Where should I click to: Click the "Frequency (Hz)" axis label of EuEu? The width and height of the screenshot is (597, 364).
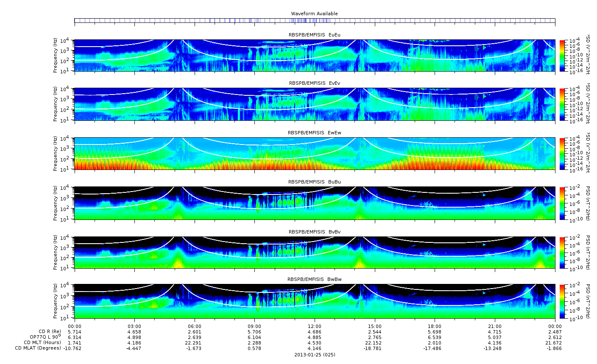56,56
